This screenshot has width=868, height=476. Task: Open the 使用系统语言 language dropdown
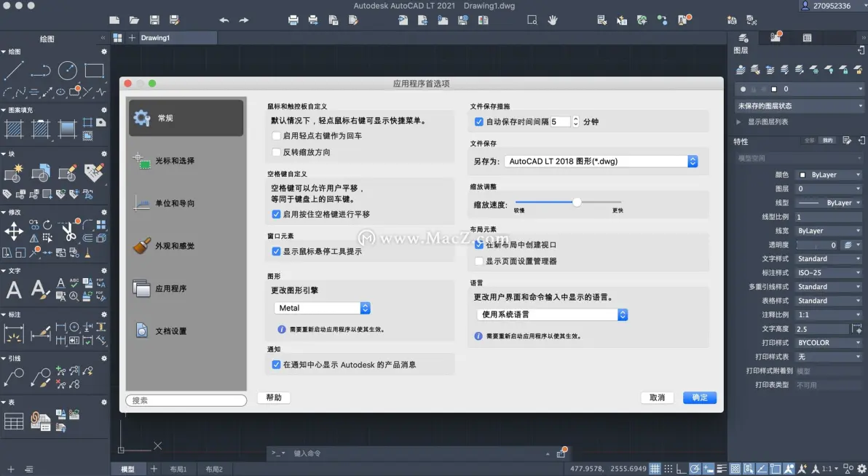pyautogui.click(x=552, y=314)
